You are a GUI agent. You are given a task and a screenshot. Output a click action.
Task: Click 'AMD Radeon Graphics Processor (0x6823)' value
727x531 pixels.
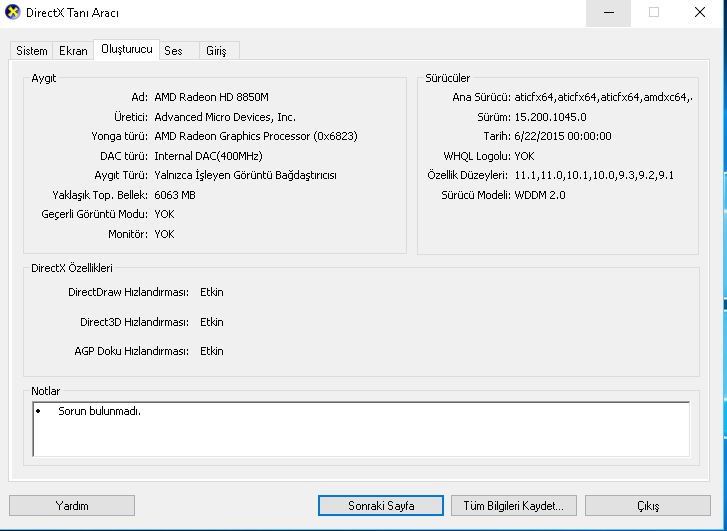[256, 136]
